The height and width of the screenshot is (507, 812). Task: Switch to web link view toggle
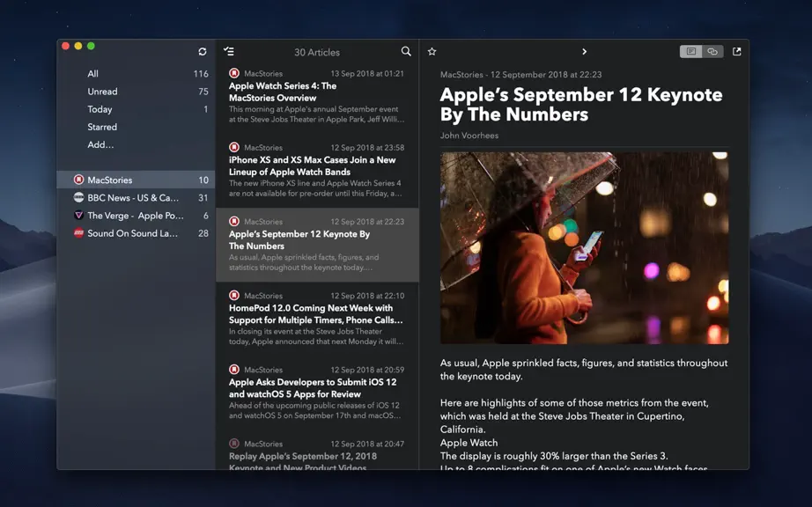pos(712,51)
